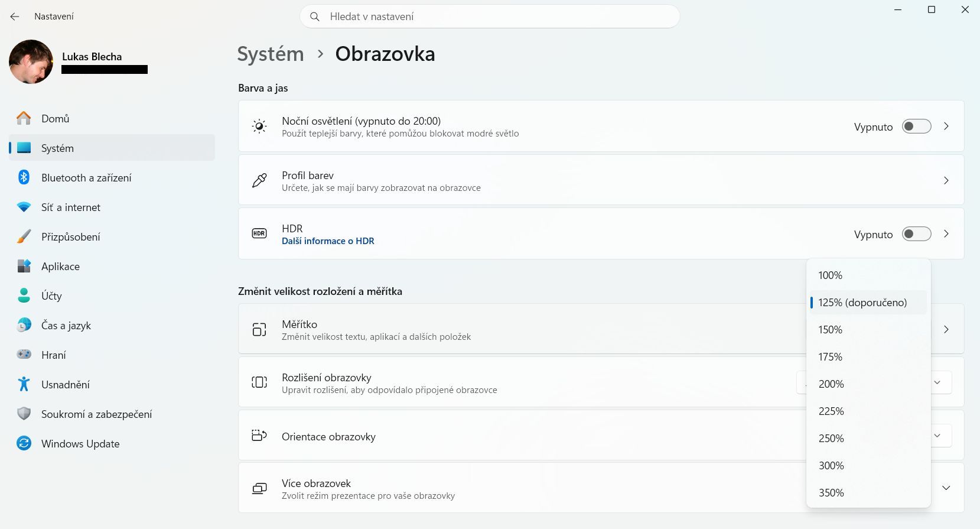The width and height of the screenshot is (980, 529).
Task: Go back with the arrow icon
Action: 15,17
